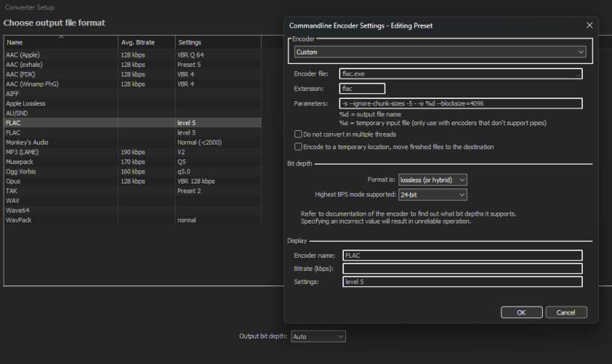Sort the format list by Name column
Screen dimensions: 612x364
pos(61,42)
